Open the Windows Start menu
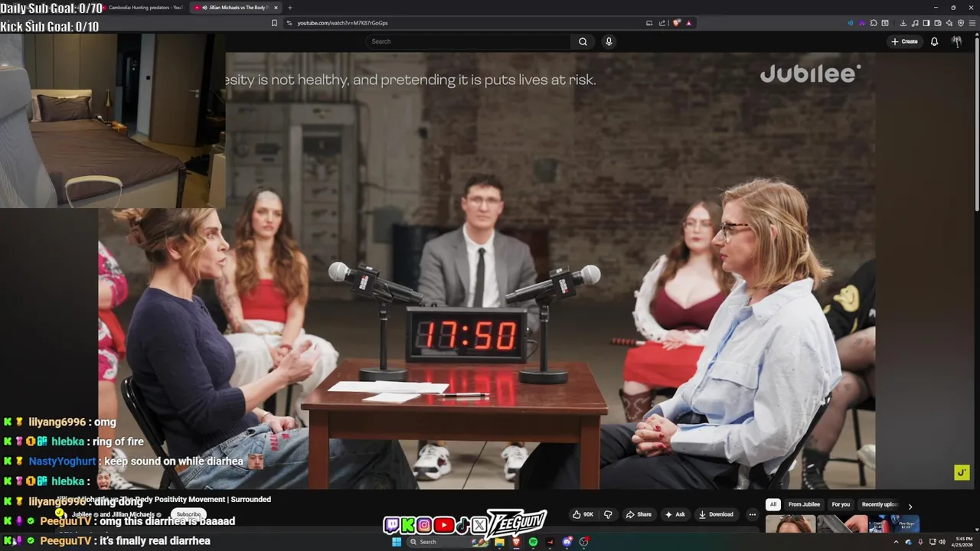Screen dimensions: 980x551 point(397,542)
